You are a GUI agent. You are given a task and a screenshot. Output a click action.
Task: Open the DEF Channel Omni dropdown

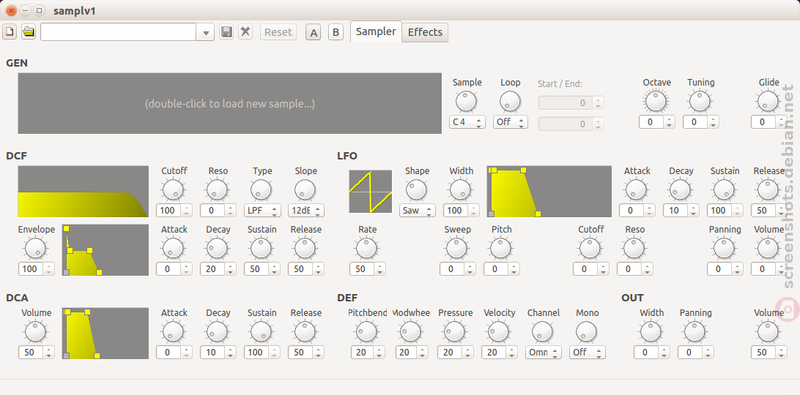tap(543, 352)
